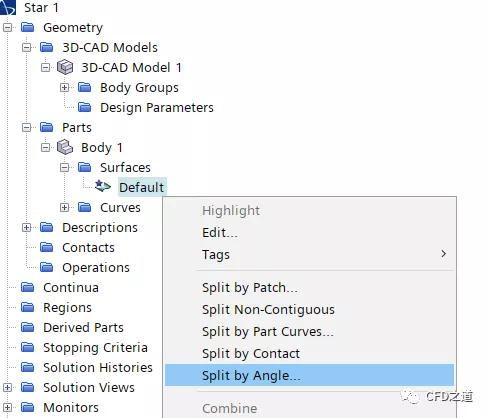Click the Default surface star icon

pos(103,186)
